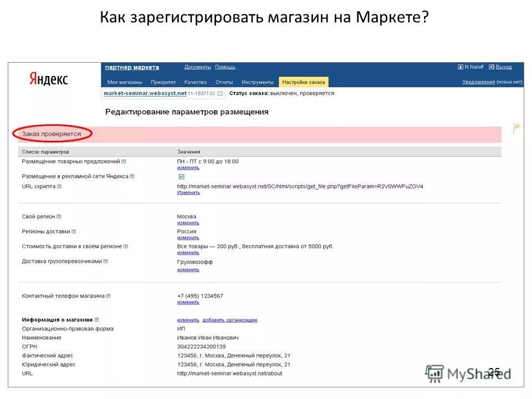Switch to the Отчеты tab
Screen dimensions: 532x399
click(x=224, y=82)
